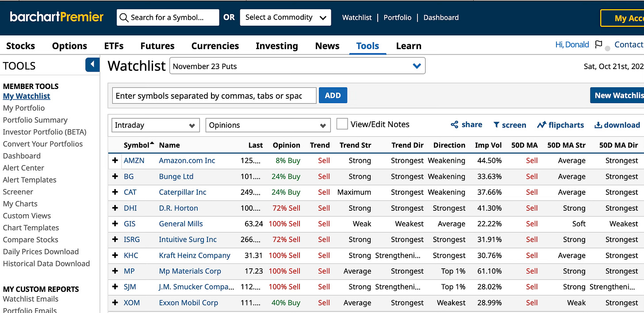
Task: Collapse the Tools sidebar arrow
Action: pyautogui.click(x=92, y=65)
